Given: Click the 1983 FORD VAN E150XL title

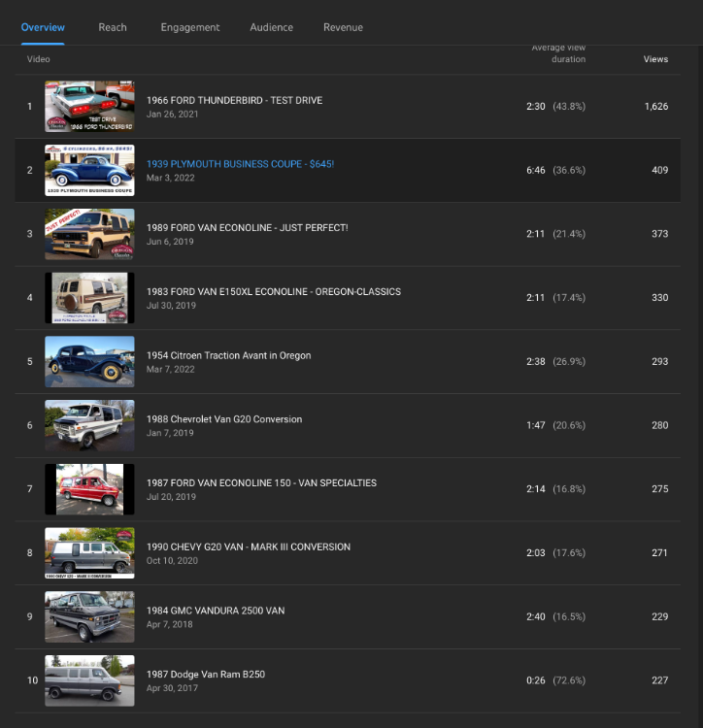Looking at the screenshot, I should coord(273,291).
